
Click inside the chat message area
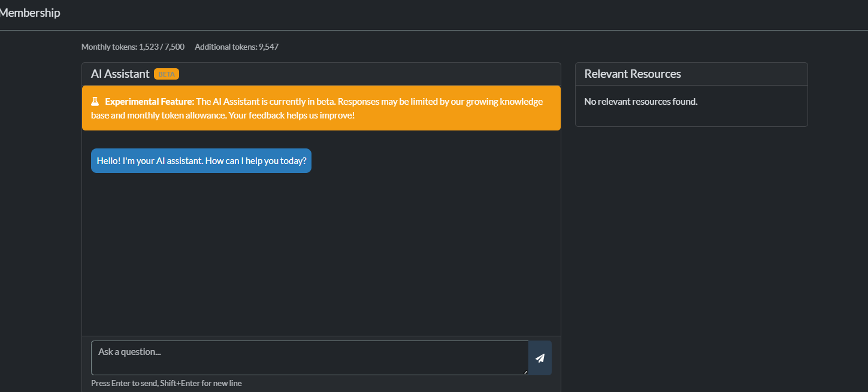321,251
